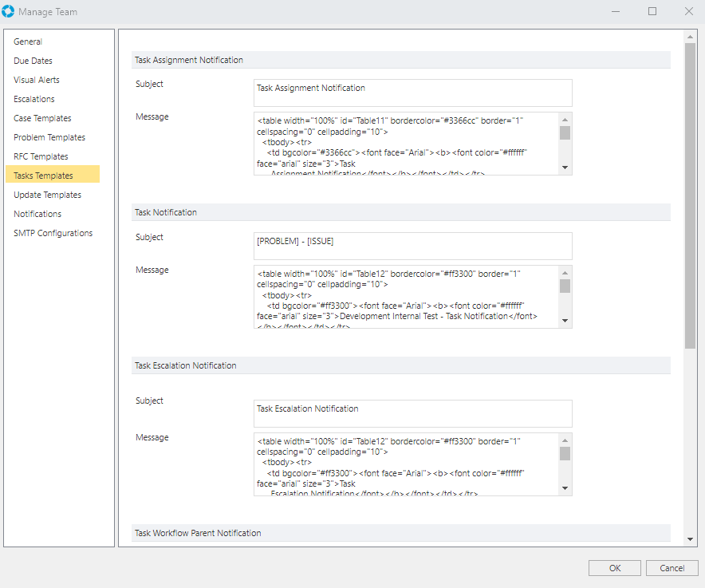Viewport: 705px width, 588px height.
Task: Open the General settings section
Action: coord(28,41)
